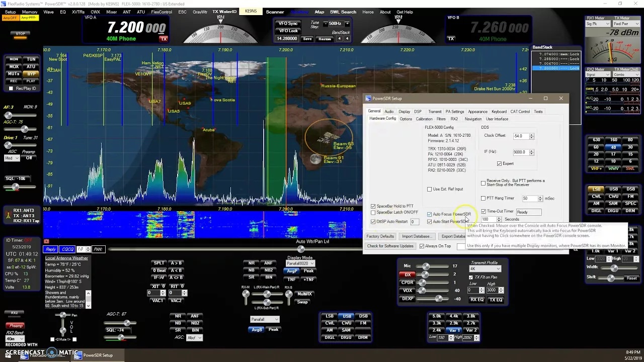The height and width of the screenshot is (362, 644).
Task: Toggle the Rec/Play ID checkbox
Action: pyautogui.click(x=11, y=88)
